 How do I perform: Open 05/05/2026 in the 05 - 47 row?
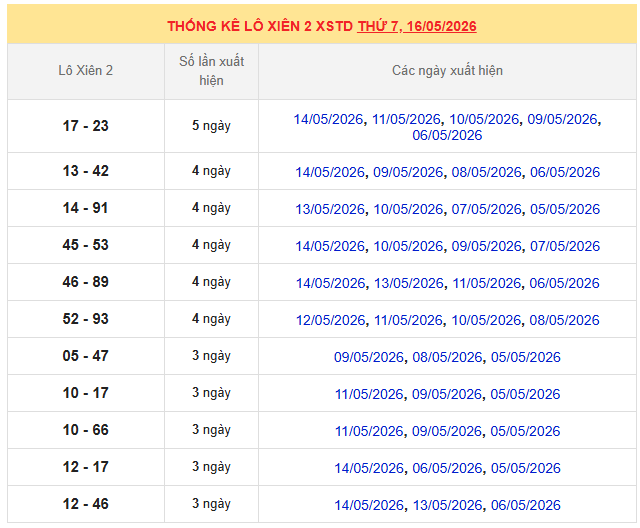point(526,357)
